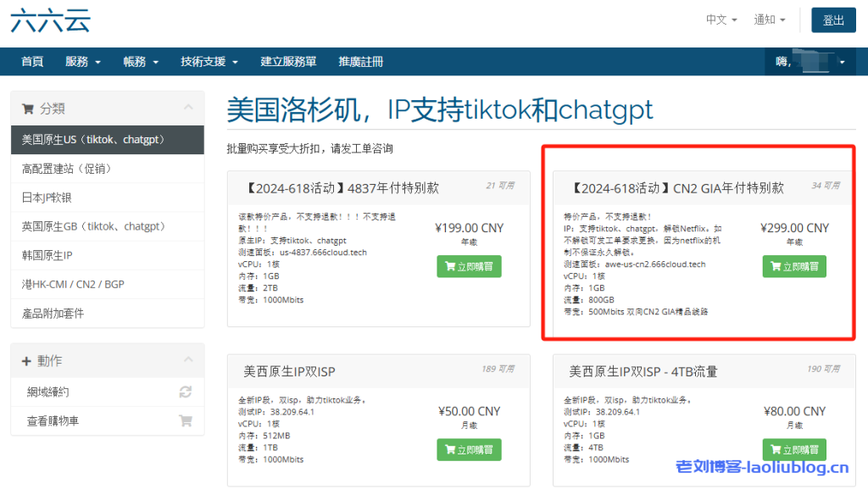This screenshot has width=868, height=495.
Task: Click the plus icon in the 動作 panel header
Action: (26, 360)
